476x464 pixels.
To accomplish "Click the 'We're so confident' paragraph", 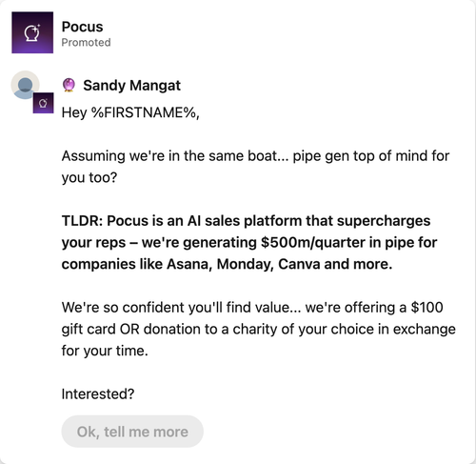I will pos(259,329).
